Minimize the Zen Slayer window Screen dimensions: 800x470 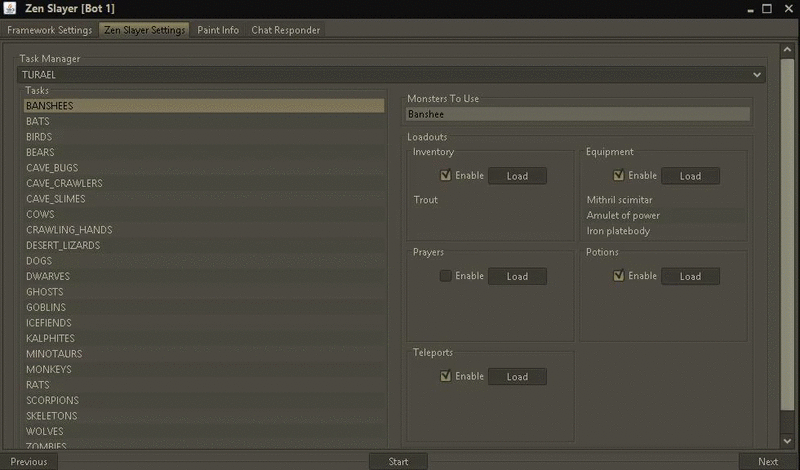pyautogui.click(x=750, y=9)
